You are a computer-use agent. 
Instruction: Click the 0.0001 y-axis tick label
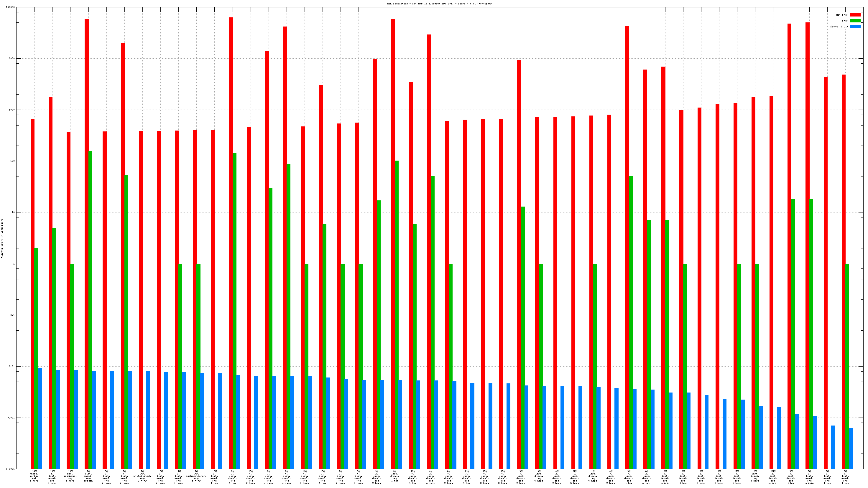(10, 469)
